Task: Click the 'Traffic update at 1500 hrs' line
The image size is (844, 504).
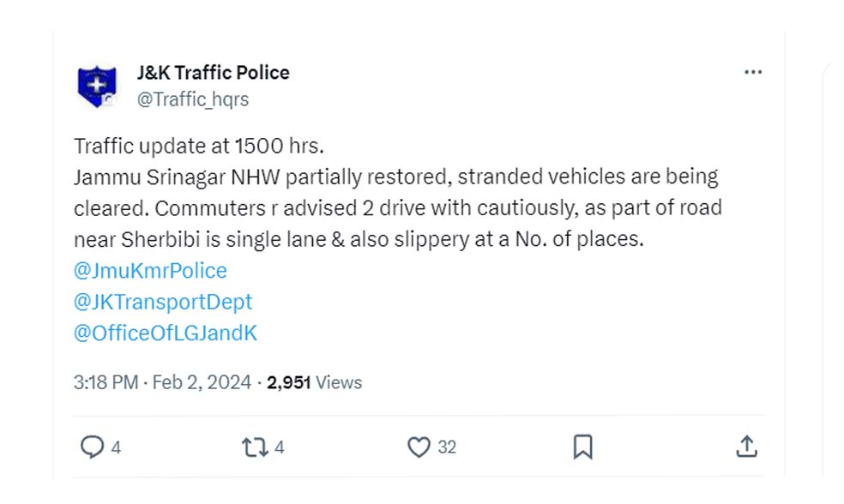Action: click(199, 145)
